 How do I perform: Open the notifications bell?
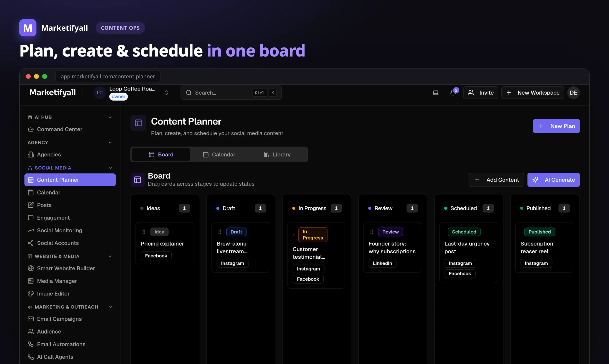(x=453, y=92)
